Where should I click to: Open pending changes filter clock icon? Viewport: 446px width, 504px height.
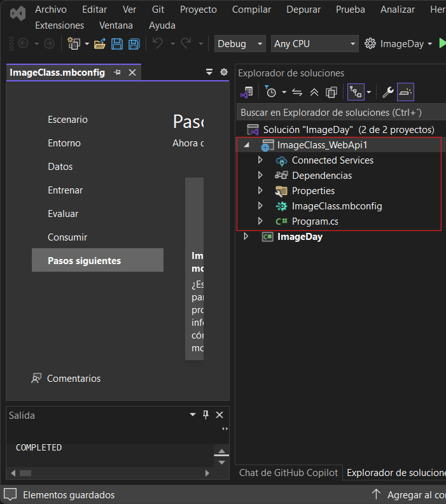(x=271, y=92)
